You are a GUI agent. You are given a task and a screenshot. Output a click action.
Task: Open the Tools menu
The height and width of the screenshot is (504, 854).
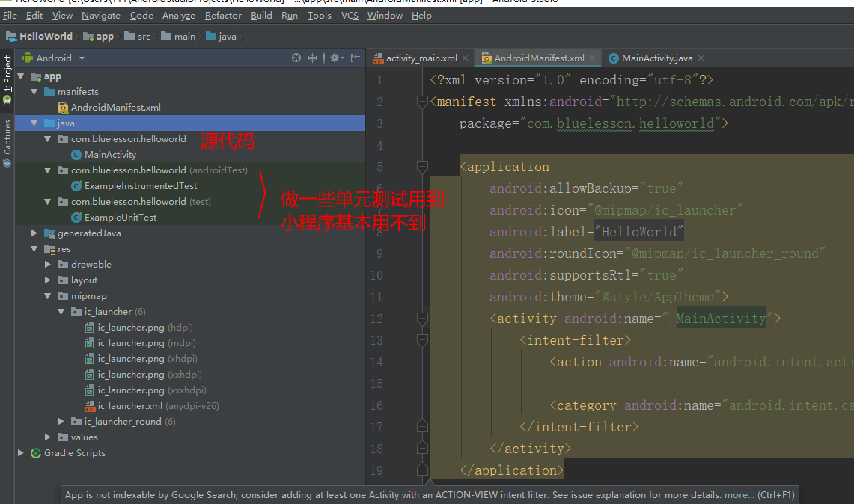tap(319, 16)
